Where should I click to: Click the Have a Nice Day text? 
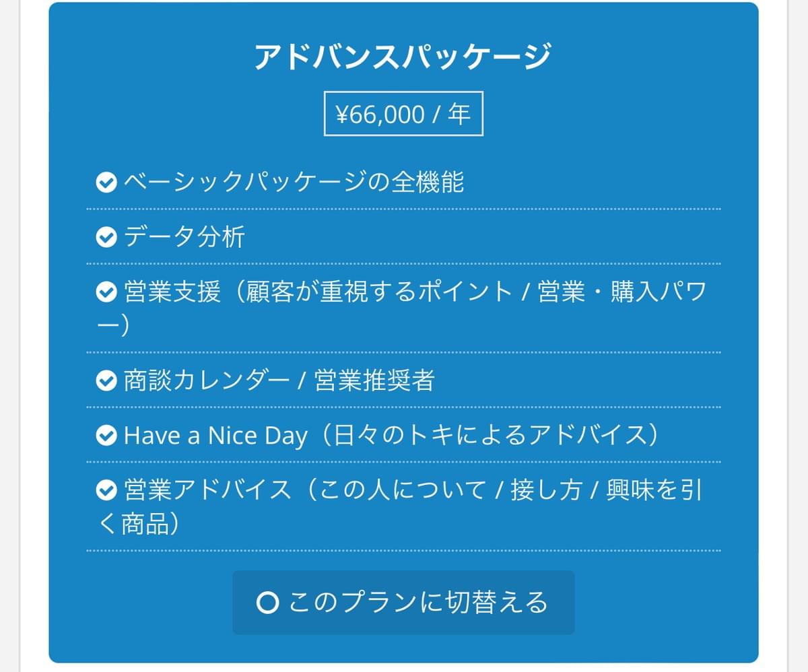pyautogui.click(x=215, y=436)
